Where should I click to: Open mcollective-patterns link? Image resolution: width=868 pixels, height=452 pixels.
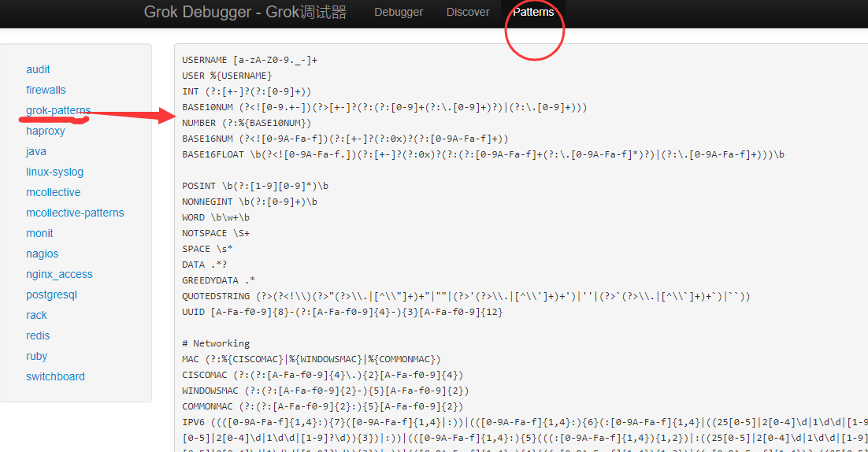coord(75,213)
